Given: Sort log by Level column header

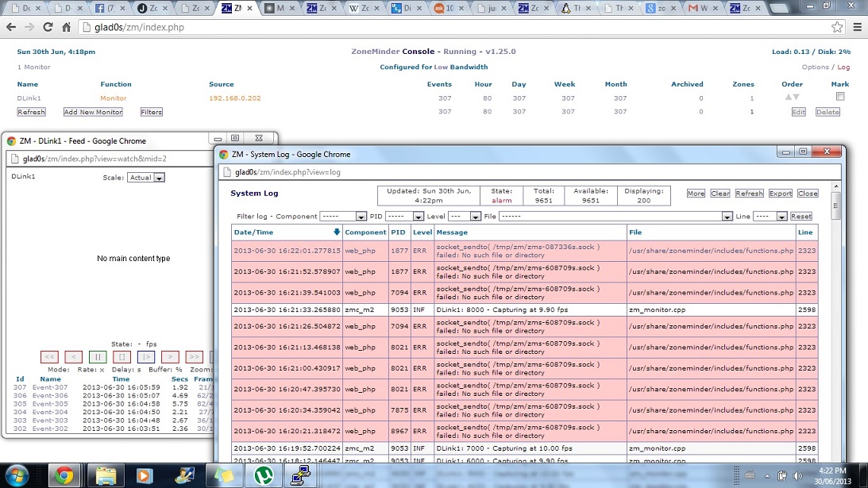Looking at the screenshot, I should [422, 232].
